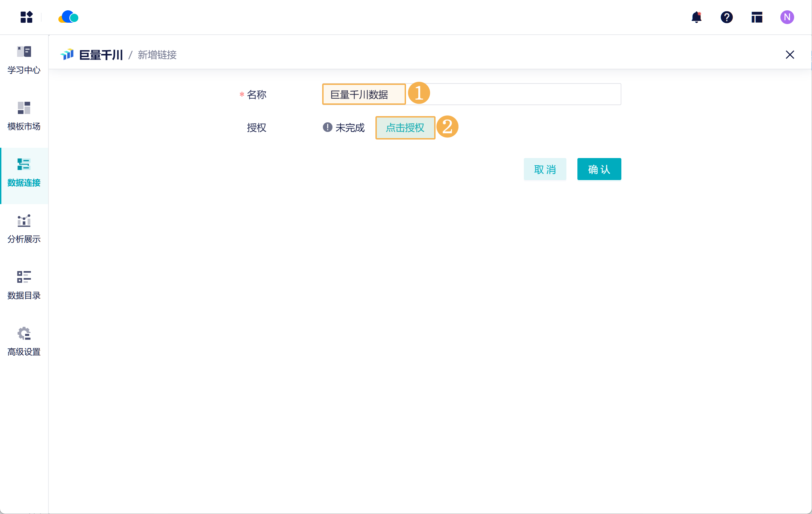Open the user avatar N menu

point(787,17)
